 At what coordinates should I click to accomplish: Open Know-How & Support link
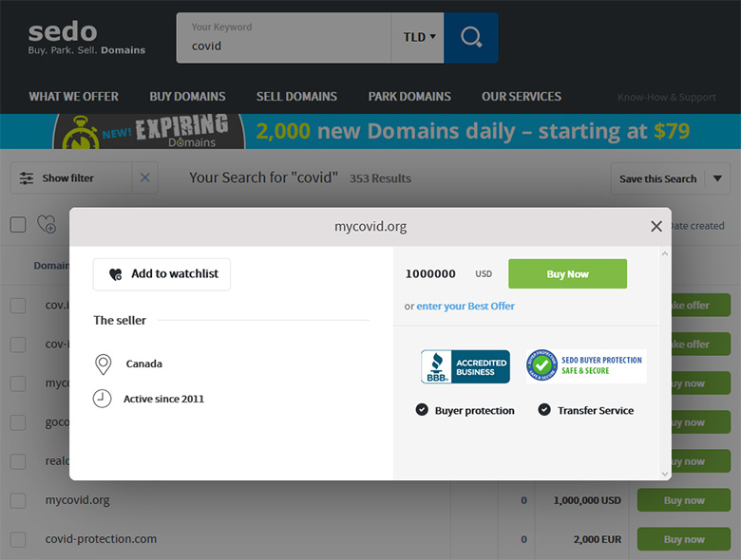(x=666, y=97)
